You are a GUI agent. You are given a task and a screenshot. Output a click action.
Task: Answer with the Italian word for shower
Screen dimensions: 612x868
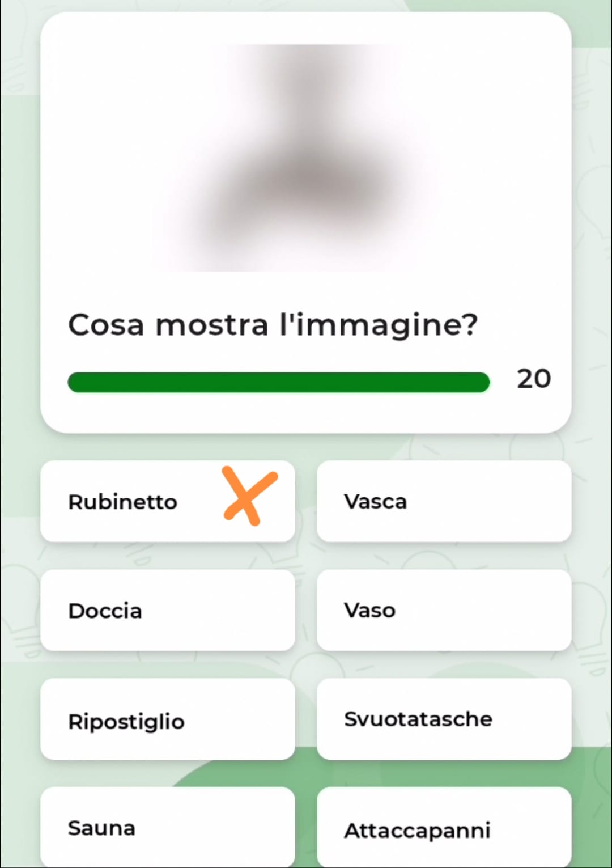(x=168, y=610)
